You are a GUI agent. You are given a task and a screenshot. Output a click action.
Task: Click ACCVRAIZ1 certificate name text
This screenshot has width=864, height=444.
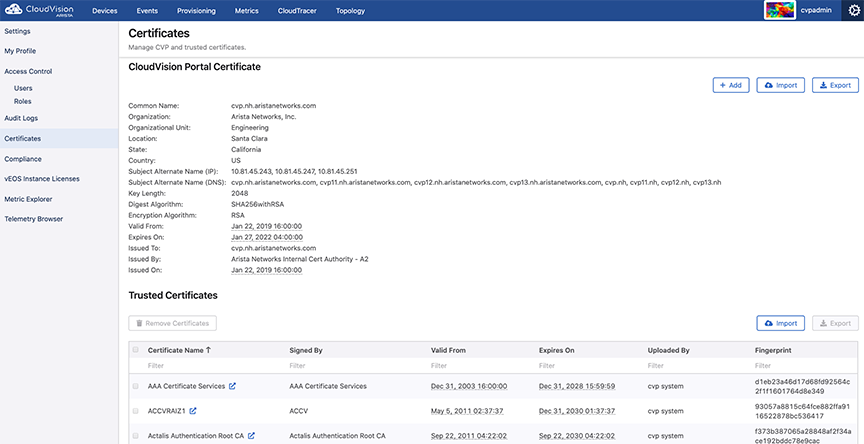click(x=166, y=411)
